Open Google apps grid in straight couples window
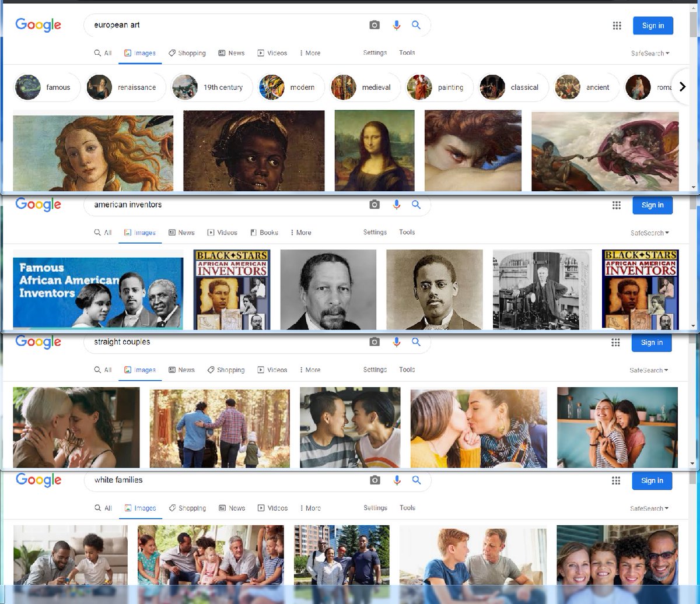700x604 pixels. coord(615,343)
